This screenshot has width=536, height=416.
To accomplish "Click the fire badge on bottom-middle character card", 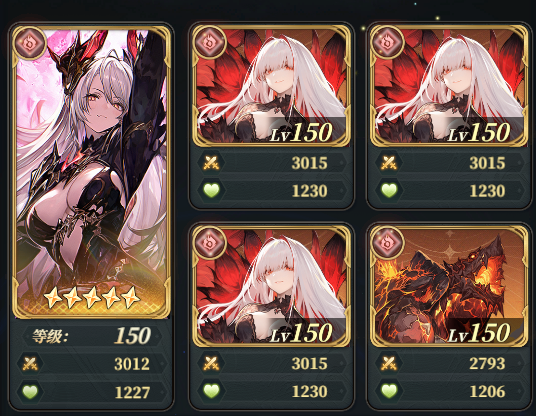I will pyautogui.click(x=210, y=243).
